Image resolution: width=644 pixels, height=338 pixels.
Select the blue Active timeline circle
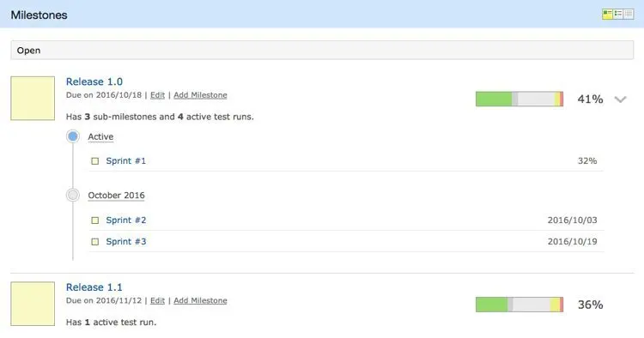[x=73, y=136]
